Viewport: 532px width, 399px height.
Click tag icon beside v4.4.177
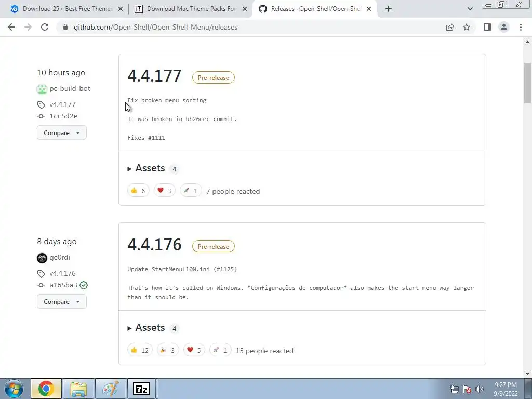point(41,105)
